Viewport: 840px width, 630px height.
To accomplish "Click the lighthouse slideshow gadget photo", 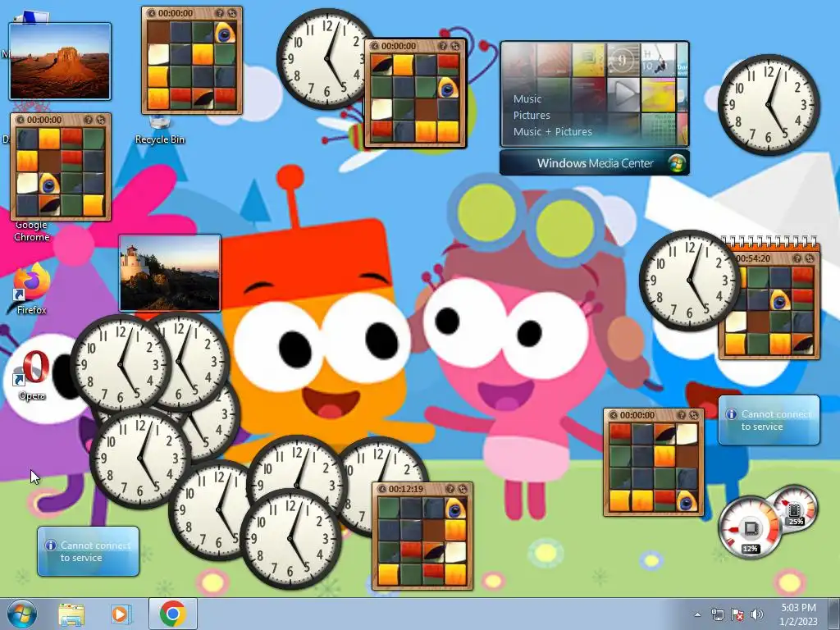I will coord(170,273).
